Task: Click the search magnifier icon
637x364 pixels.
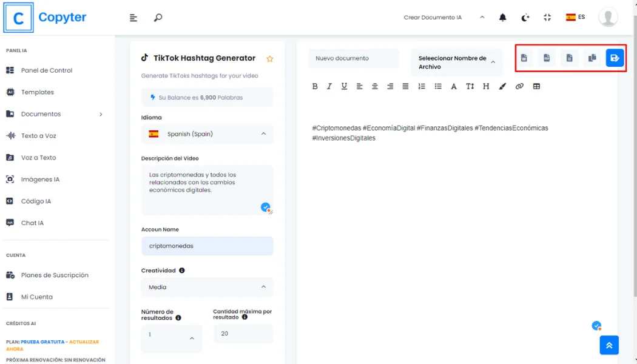Action: tap(158, 18)
